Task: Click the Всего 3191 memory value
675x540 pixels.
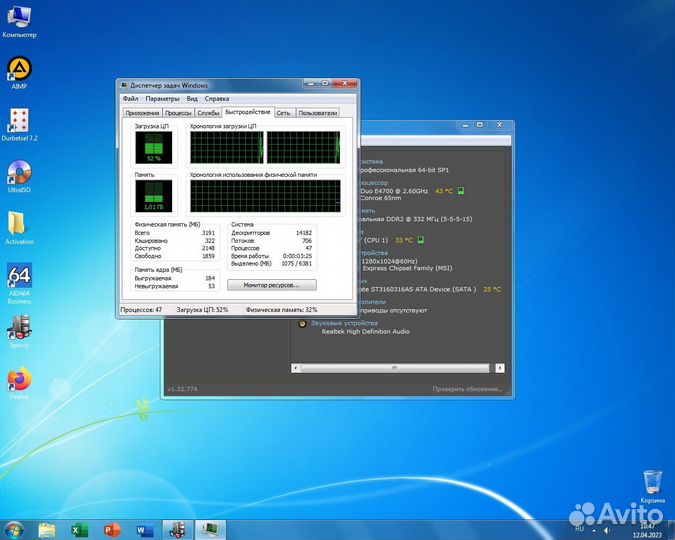Action: 208,233
